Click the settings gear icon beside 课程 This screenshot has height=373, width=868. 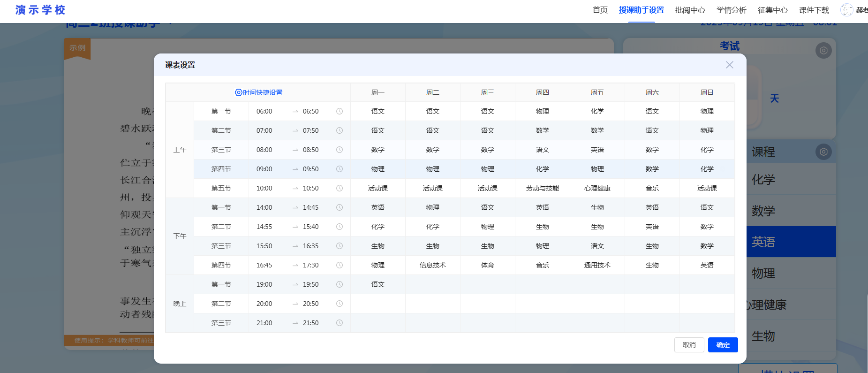(x=823, y=152)
